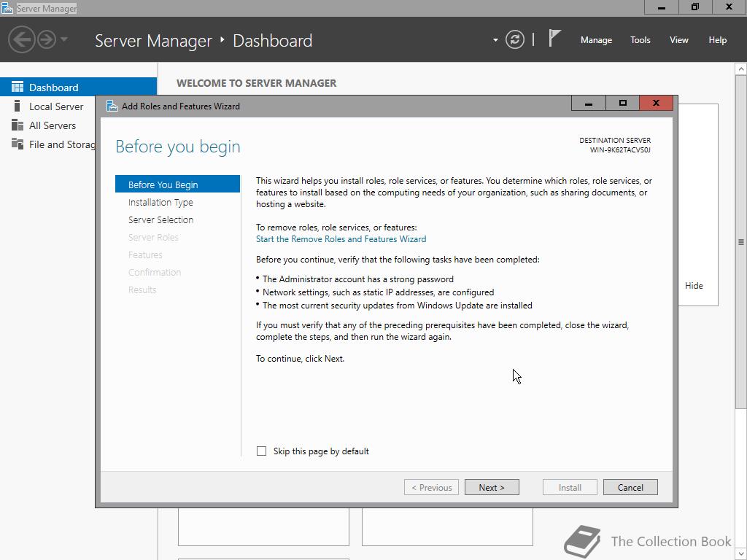Select All Servers in the sidebar
Screen dimensions: 747x560
53,125
